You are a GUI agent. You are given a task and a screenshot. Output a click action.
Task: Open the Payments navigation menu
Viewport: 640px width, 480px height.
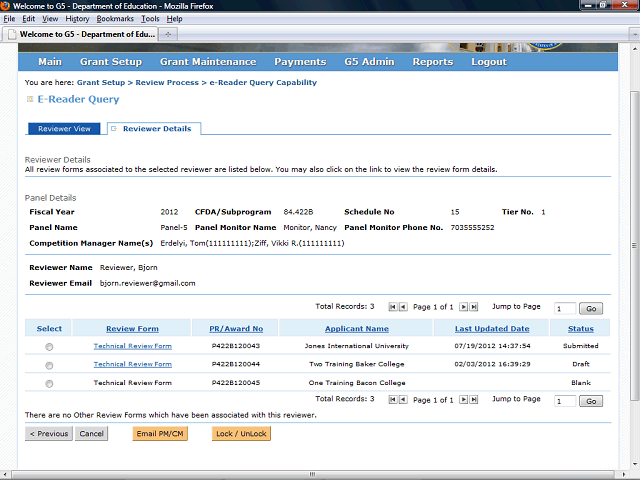[x=300, y=62]
